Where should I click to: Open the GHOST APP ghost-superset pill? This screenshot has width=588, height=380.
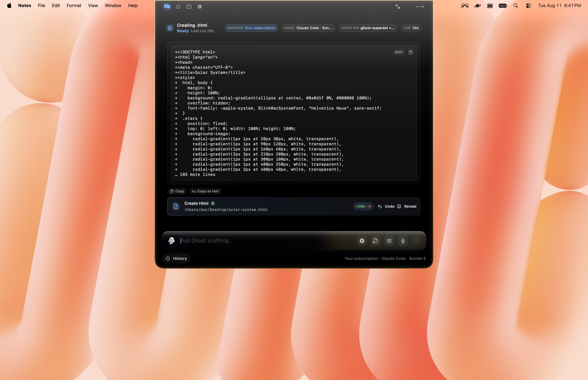368,28
